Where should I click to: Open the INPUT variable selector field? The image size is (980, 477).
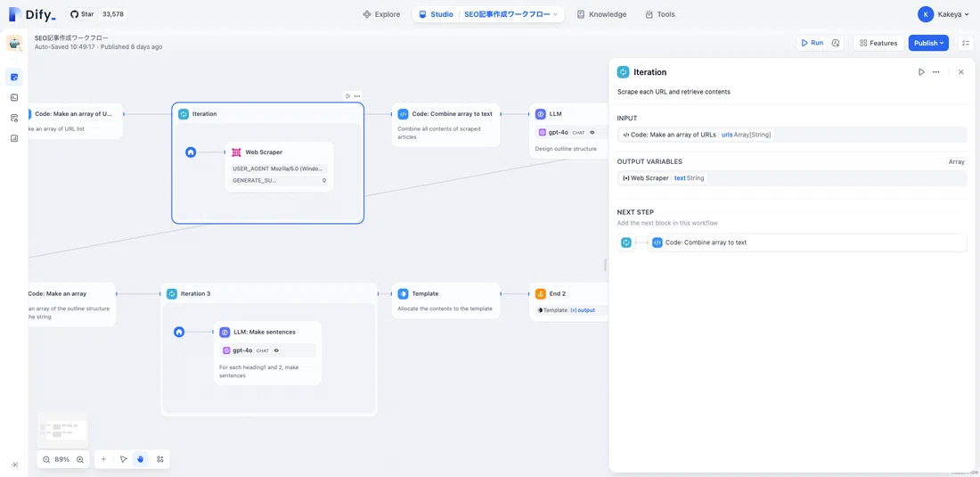pyautogui.click(x=792, y=135)
